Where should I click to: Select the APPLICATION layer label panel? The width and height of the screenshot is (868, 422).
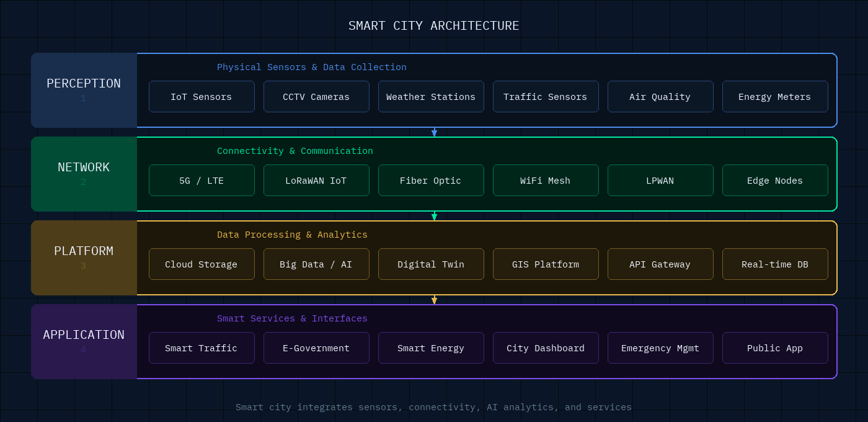click(84, 342)
